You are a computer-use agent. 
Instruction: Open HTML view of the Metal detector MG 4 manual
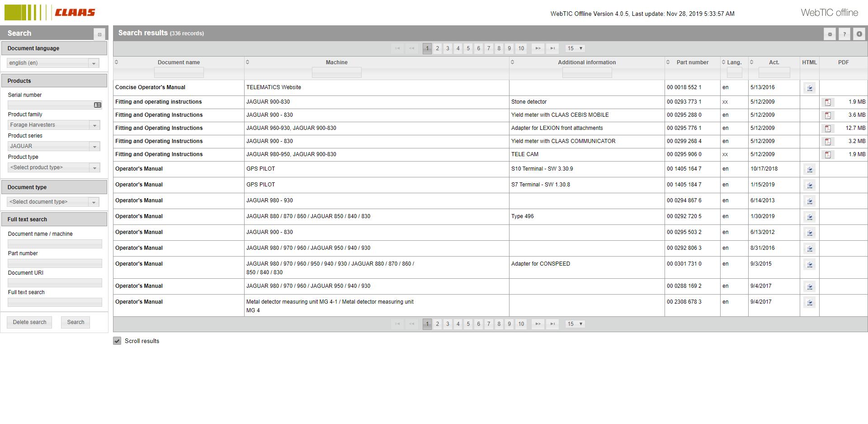coord(810,303)
